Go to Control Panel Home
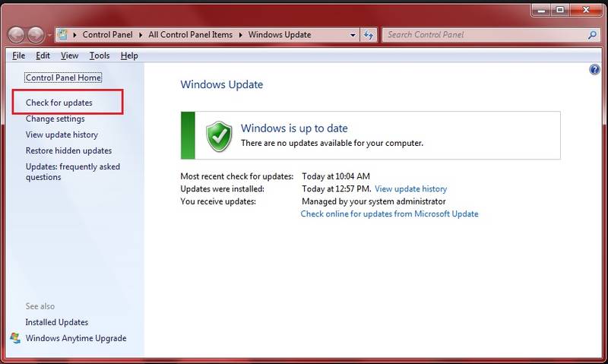Viewport: 608px width, 364px height. 63,78
